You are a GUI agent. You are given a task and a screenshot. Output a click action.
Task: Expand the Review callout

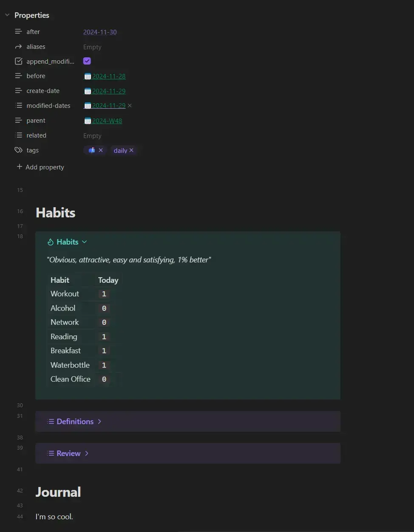87,453
